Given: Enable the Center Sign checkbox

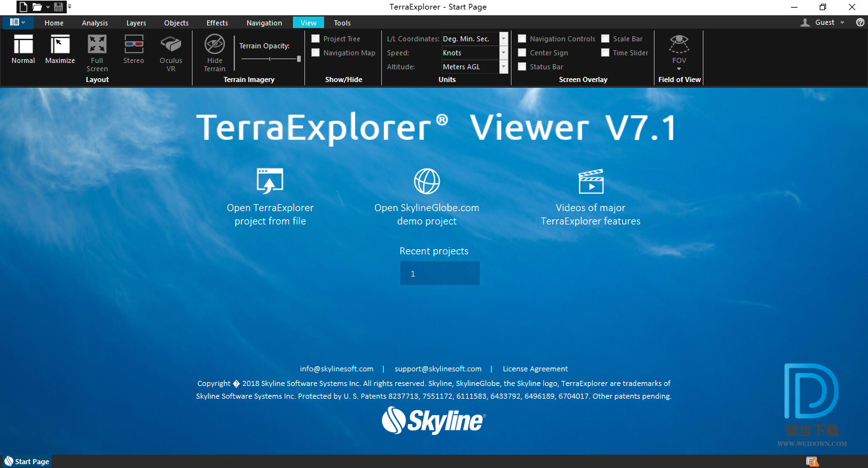Looking at the screenshot, I should tap(522, 53).
